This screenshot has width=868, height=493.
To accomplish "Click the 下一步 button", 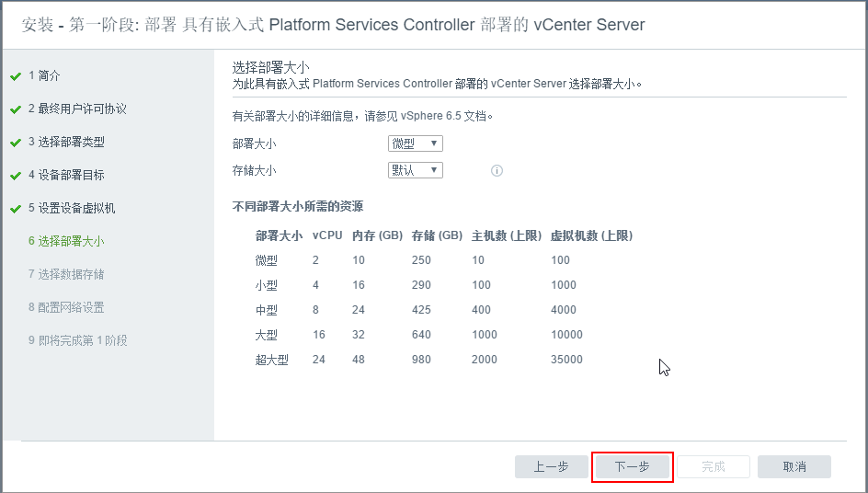I will coord(633,467).
